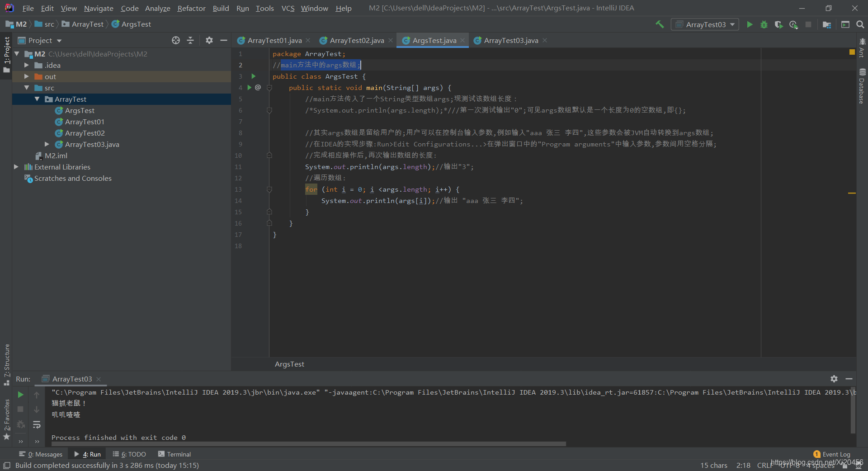
Task: Collapse all in Project panel
Action: pos(190,40)
